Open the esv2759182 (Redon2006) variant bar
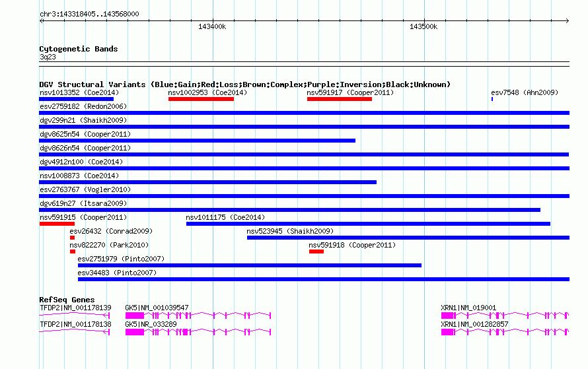Image resolution: width=588 pixels, height=369 pixels. click(304, 113)
